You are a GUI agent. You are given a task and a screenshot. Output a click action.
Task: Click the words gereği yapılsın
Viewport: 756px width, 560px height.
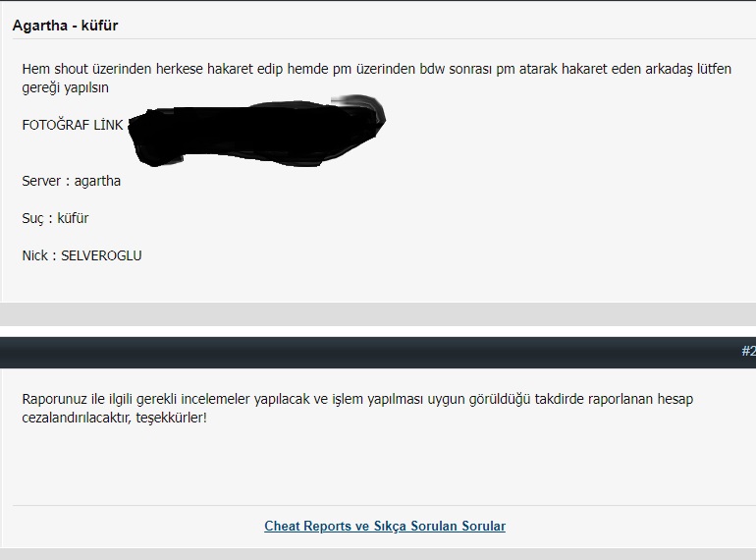pos(65,87)
